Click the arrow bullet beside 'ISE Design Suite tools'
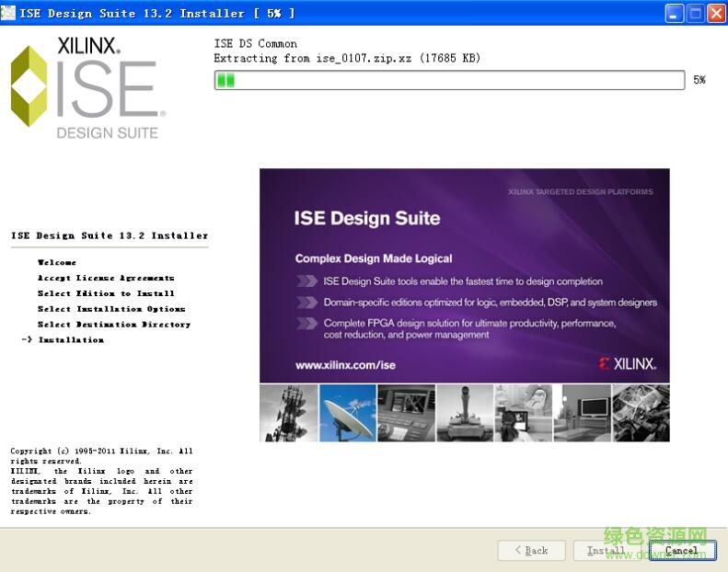The image size is (728, 572). coord(306,281)
